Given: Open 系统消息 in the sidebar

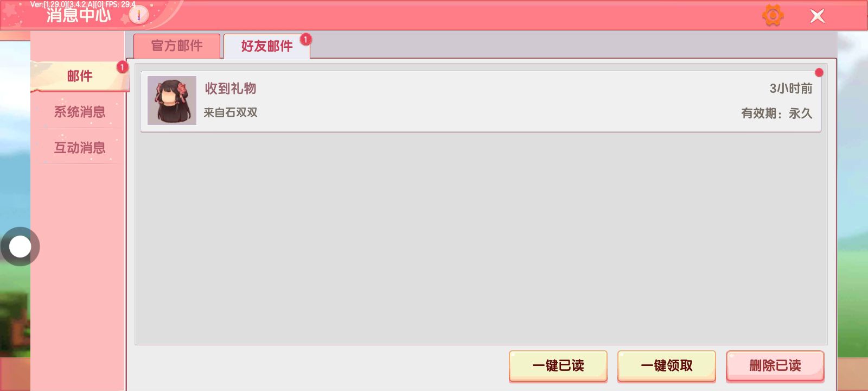Looking at the screenshot, I should pyautogui.click(x=80, y=112).
